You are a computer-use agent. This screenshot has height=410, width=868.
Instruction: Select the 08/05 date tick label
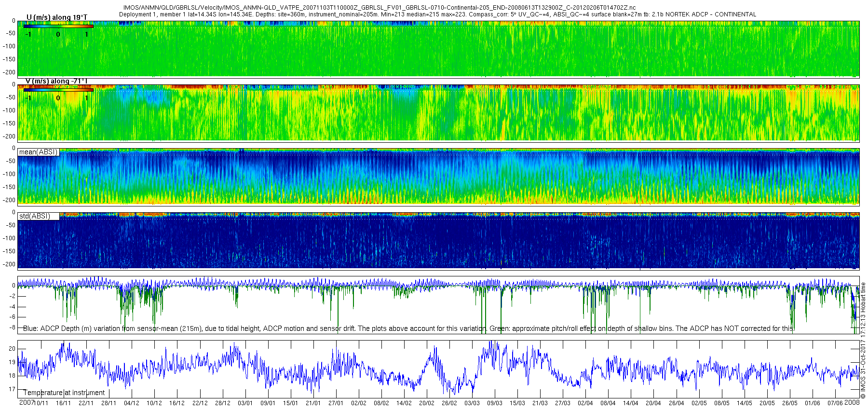[x=722, y=403]
